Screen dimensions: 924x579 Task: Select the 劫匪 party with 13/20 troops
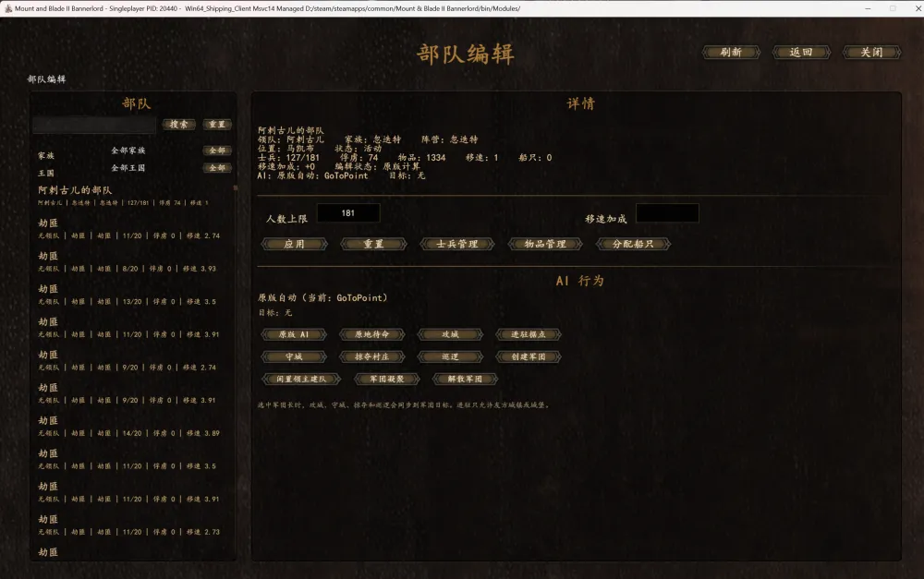(132, 295)
